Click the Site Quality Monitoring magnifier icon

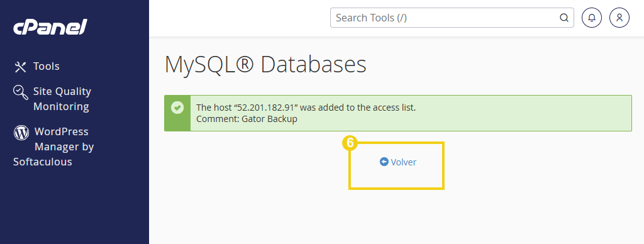21,92
